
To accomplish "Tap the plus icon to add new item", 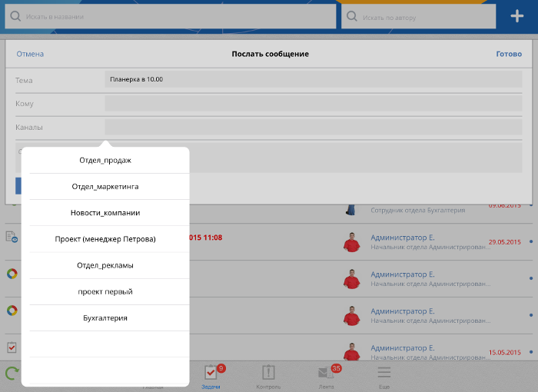I will click(x=516, y=16).
